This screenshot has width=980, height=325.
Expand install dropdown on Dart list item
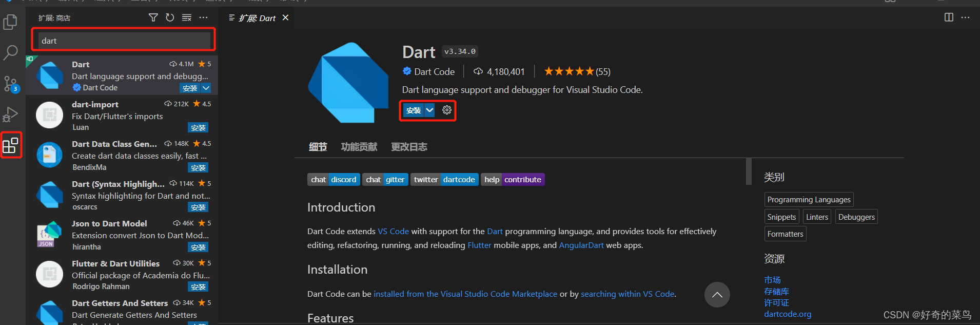pos(206,88)
